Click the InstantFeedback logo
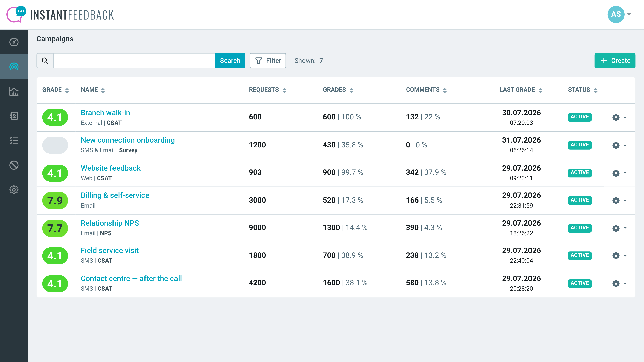Screen dimensions: 644x362 pos(60,14)
